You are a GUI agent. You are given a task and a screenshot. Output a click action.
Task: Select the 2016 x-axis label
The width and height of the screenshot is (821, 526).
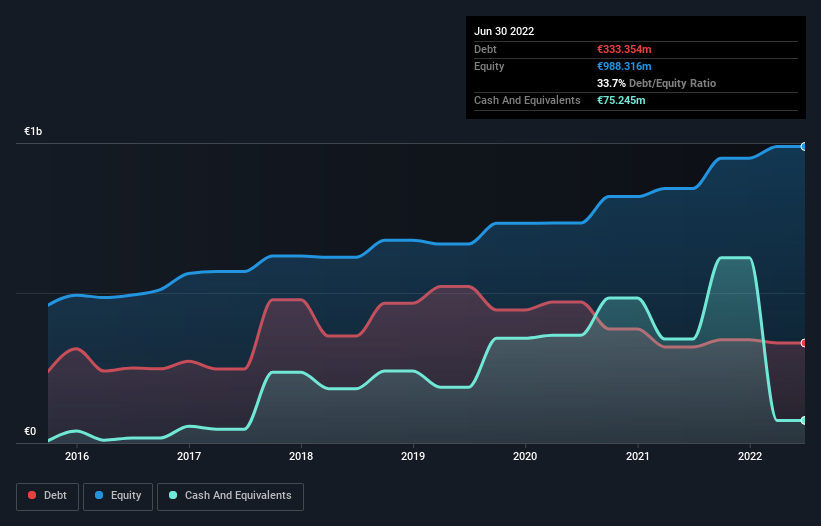77,456
